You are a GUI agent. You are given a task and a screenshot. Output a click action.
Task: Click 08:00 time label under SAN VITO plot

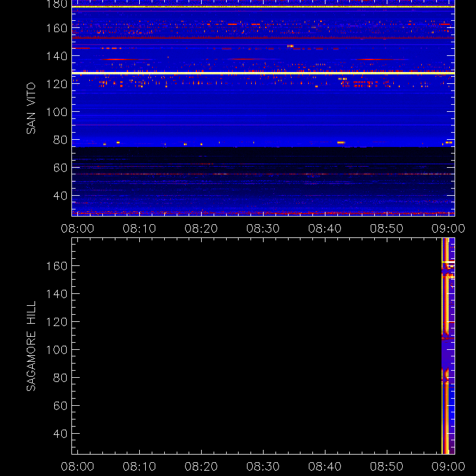(x=77, y=228)
